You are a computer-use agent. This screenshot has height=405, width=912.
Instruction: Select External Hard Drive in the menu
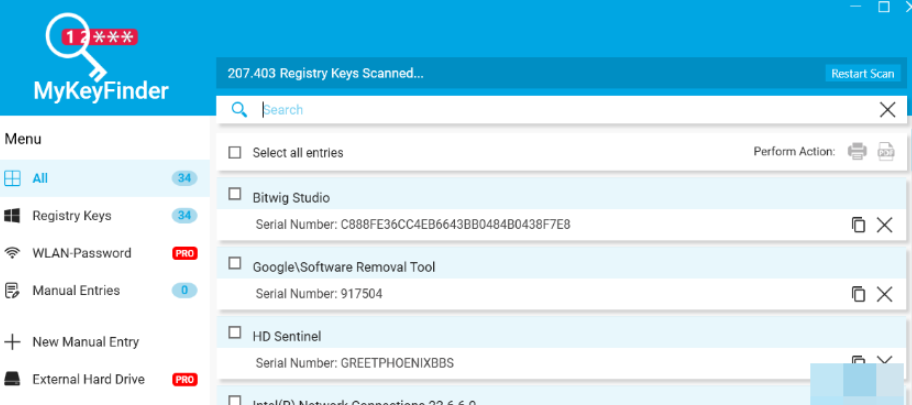pyautogui.click(x=105, y=379)
